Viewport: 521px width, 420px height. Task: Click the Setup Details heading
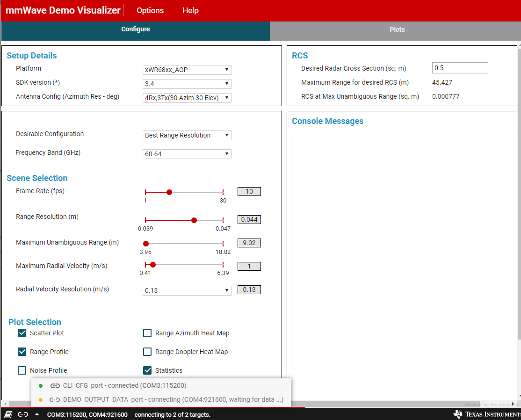coord(31,56)
